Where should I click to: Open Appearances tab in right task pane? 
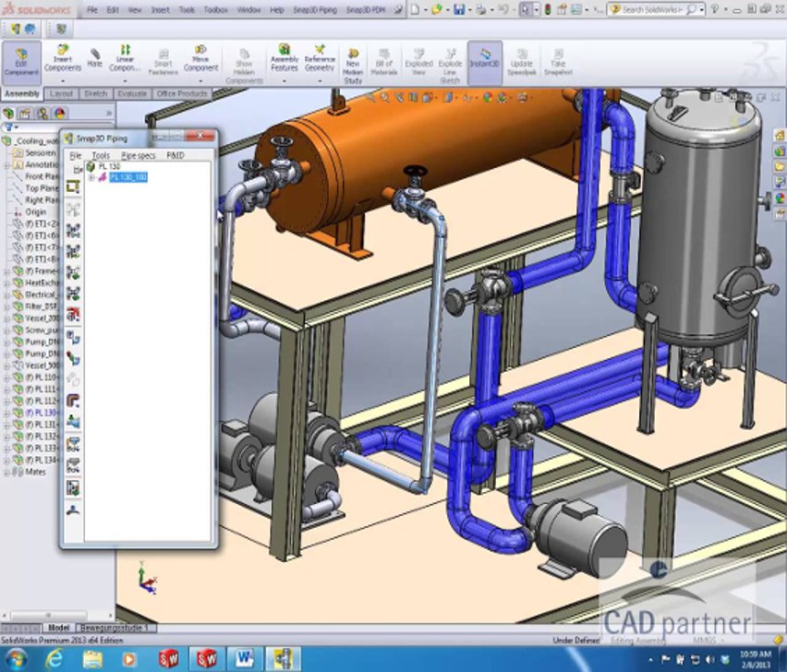780,198
